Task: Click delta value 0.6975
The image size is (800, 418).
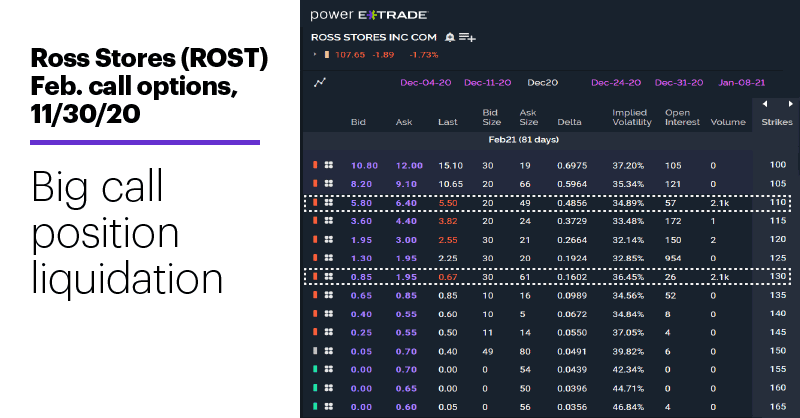Action: tap(572, 165)
